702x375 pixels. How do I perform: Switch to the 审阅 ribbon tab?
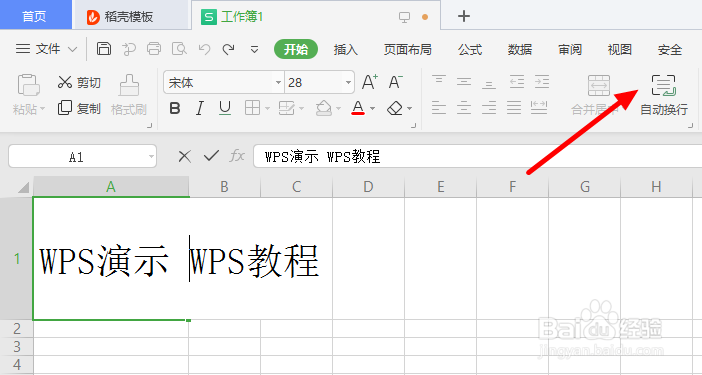pyautogui.click(x=570, y=50)
